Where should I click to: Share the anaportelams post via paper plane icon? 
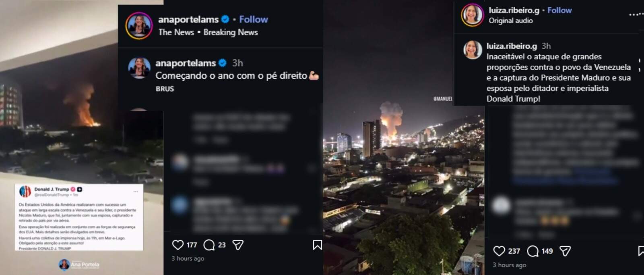tap(238, 245)
